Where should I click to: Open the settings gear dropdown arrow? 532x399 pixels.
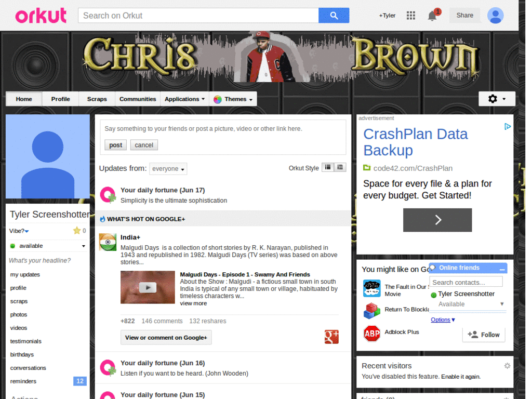point(504,99)
